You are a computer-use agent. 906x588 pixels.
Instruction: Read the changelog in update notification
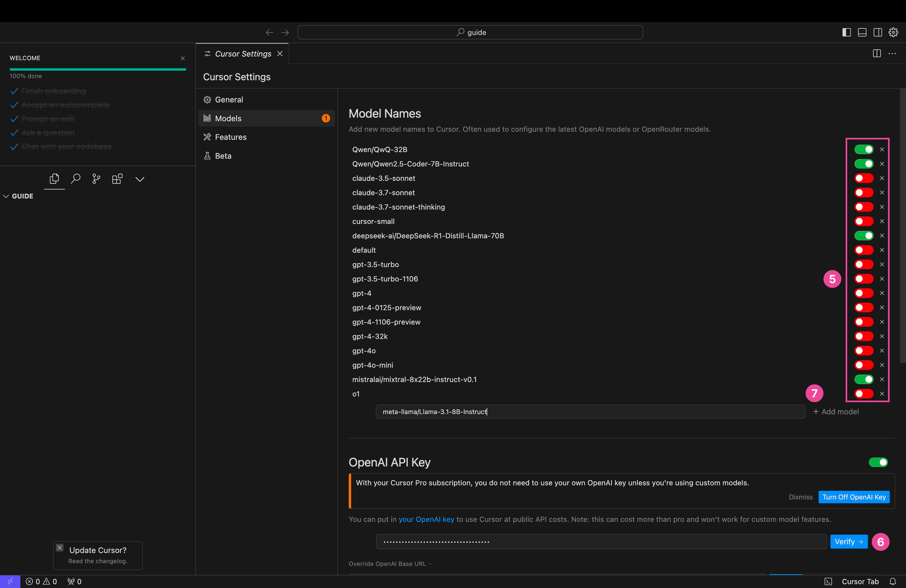tap(98, 561)
